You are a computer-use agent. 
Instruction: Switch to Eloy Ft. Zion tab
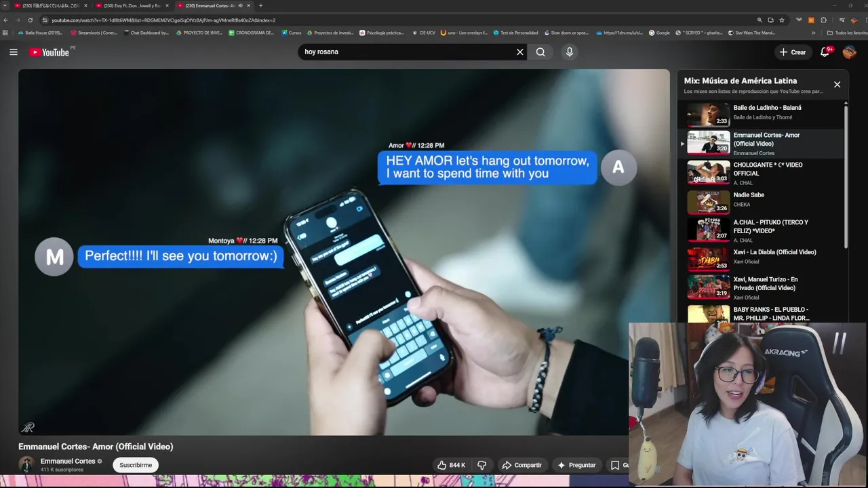pyautogui.click(x=132, y=5)
